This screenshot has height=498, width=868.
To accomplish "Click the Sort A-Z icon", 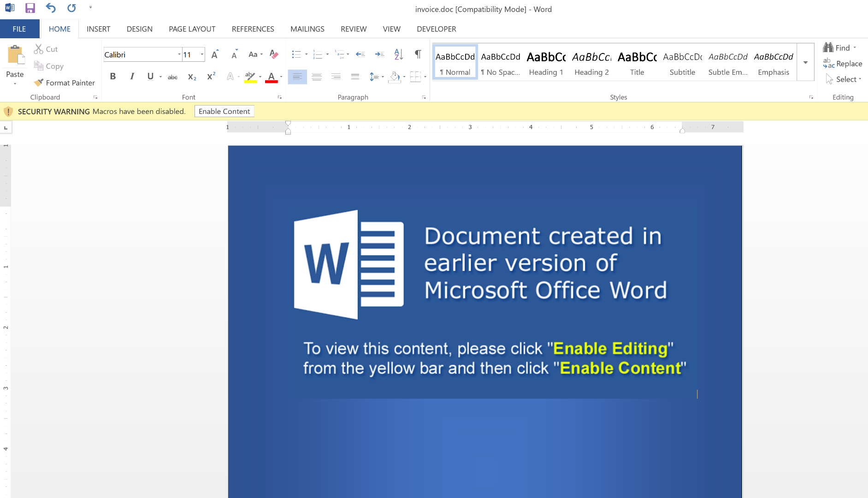I will [399, 54].
